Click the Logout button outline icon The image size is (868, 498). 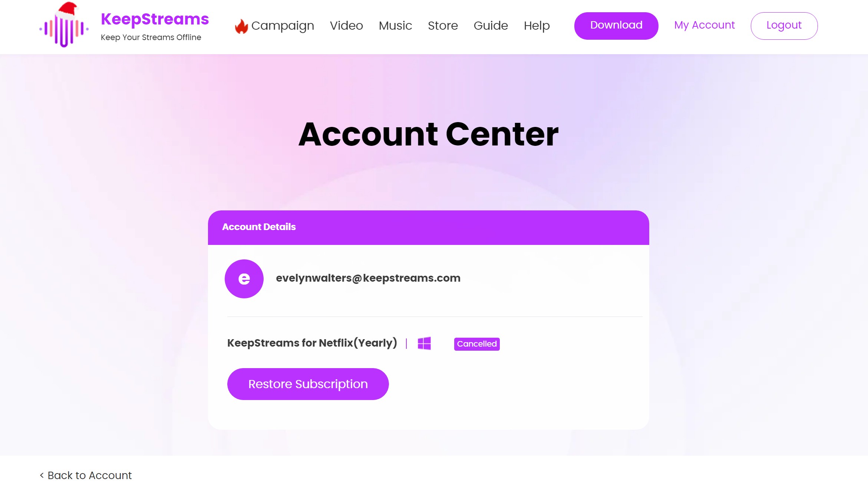coord(784,26)
